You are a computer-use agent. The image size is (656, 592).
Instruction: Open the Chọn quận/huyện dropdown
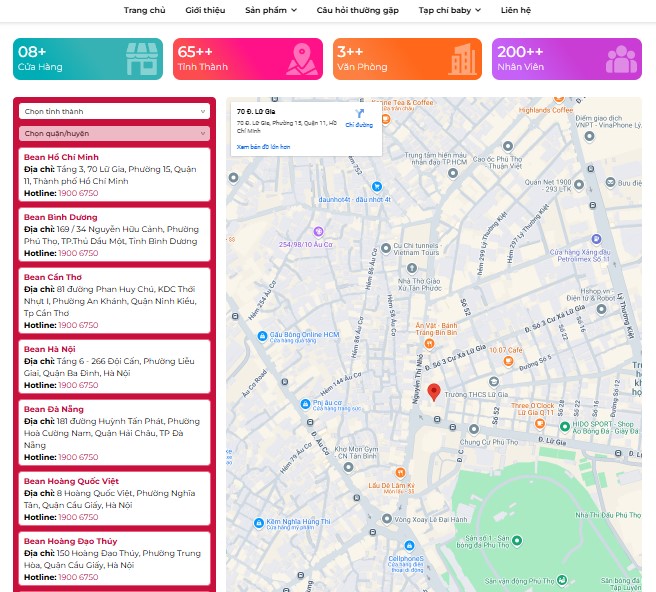[x=114, y=133]
